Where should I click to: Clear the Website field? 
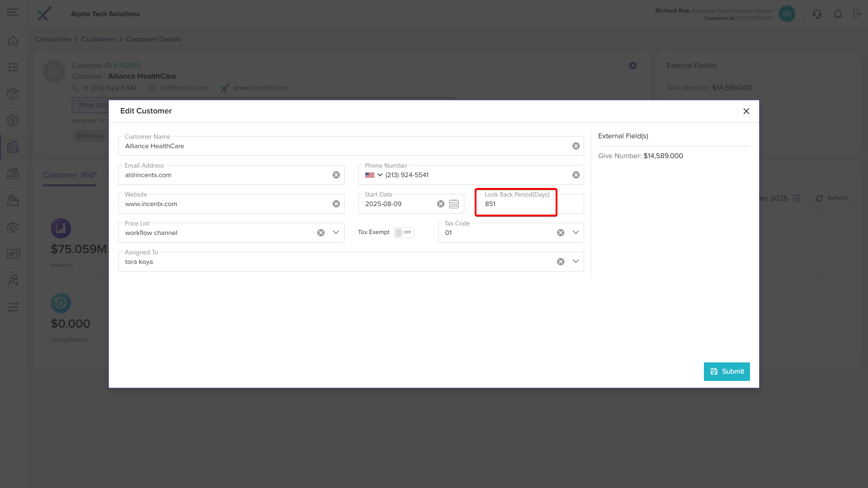[336, 204]
